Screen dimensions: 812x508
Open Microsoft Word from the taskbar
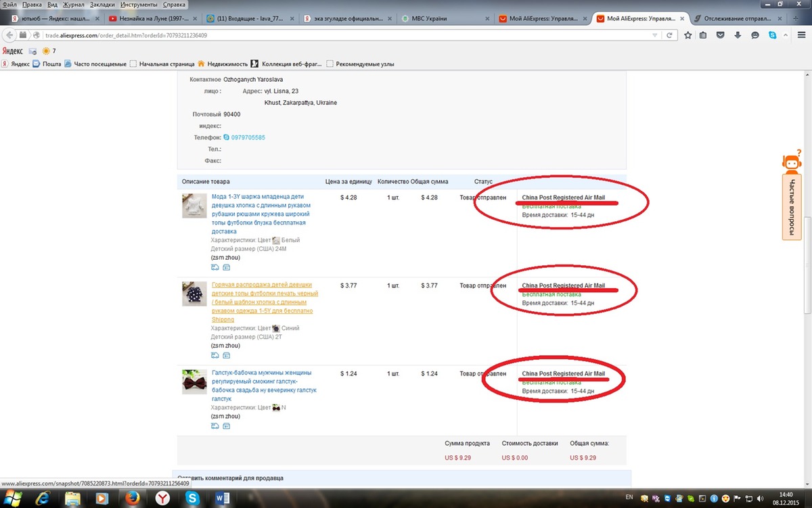tap(224, 499)
